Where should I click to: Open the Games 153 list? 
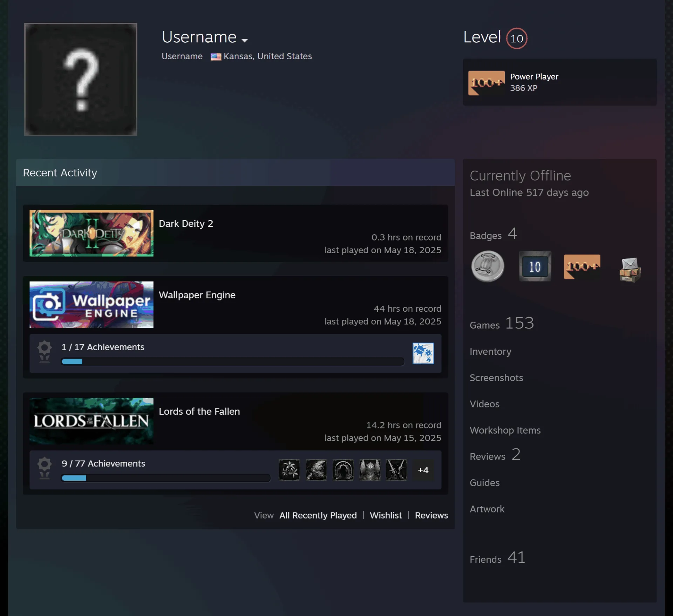click(x=502, y=323)
